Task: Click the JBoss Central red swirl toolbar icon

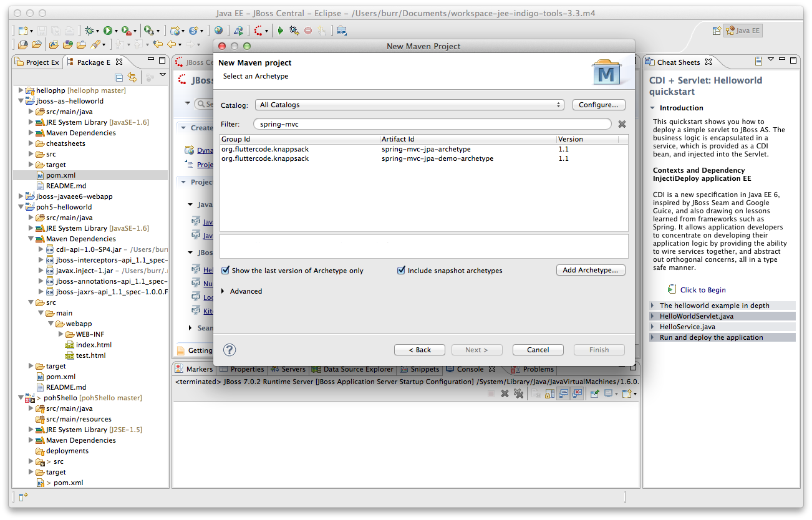Action: 258,31
